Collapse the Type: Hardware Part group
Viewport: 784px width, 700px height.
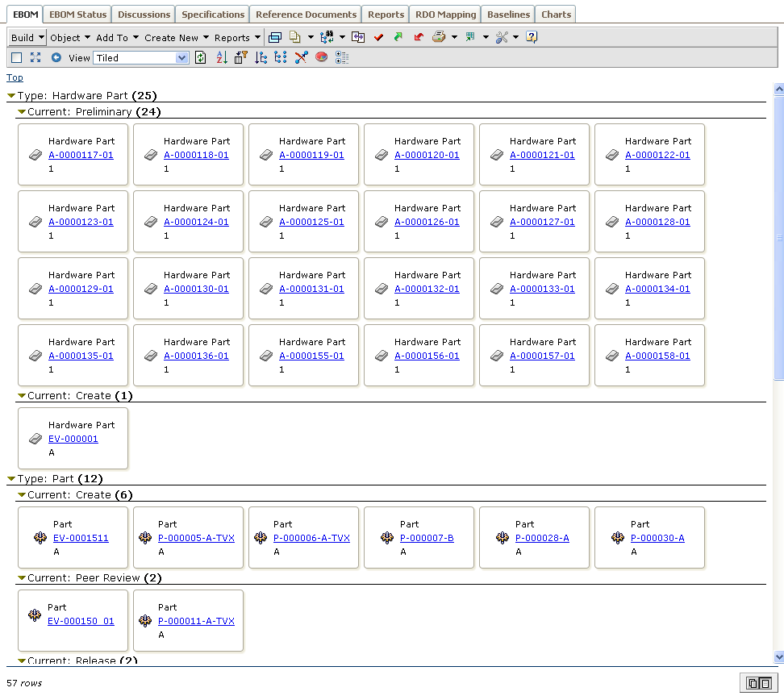(10, 96)
